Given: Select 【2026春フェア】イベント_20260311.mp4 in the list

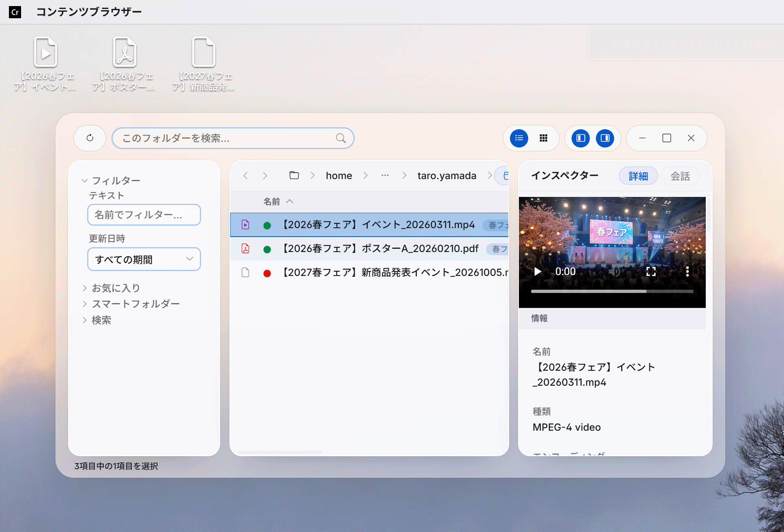Looking at the screenshot, I should tap(369, 224).
